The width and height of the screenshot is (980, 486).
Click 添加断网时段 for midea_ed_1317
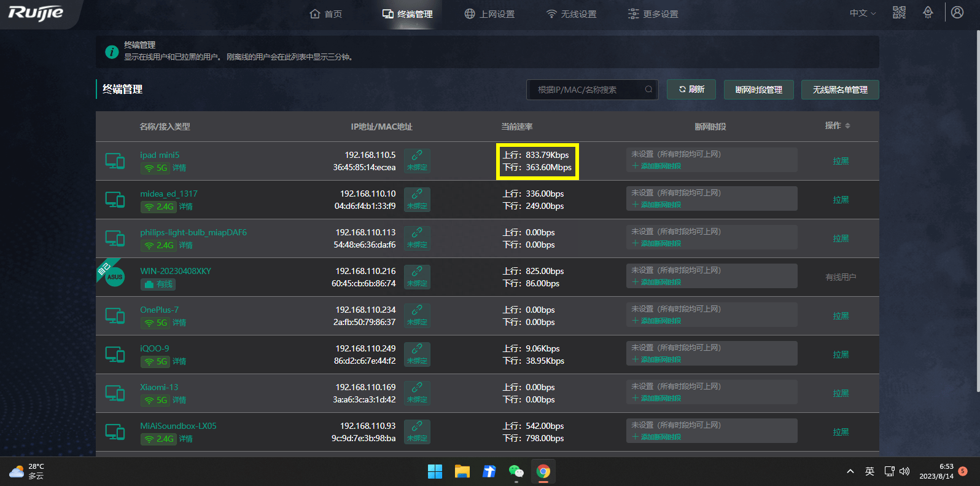tap(656, 205)
